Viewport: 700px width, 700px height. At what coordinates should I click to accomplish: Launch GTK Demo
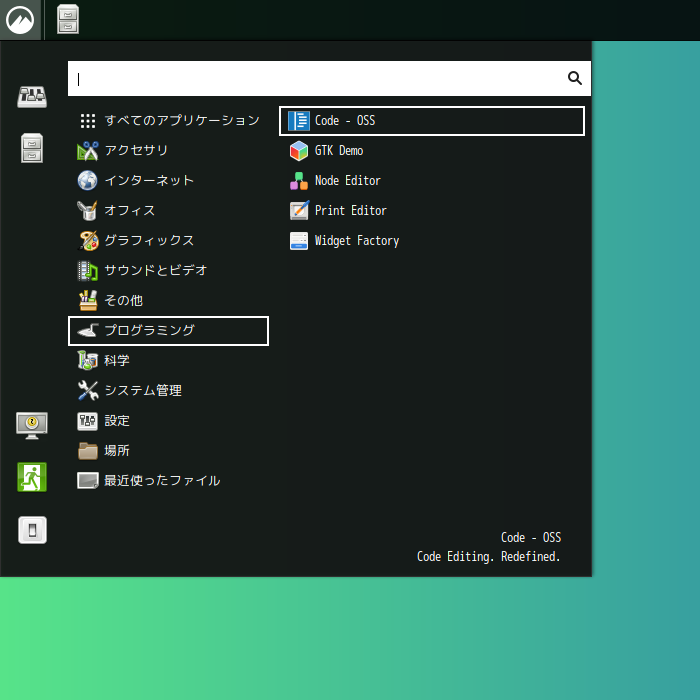432,151
